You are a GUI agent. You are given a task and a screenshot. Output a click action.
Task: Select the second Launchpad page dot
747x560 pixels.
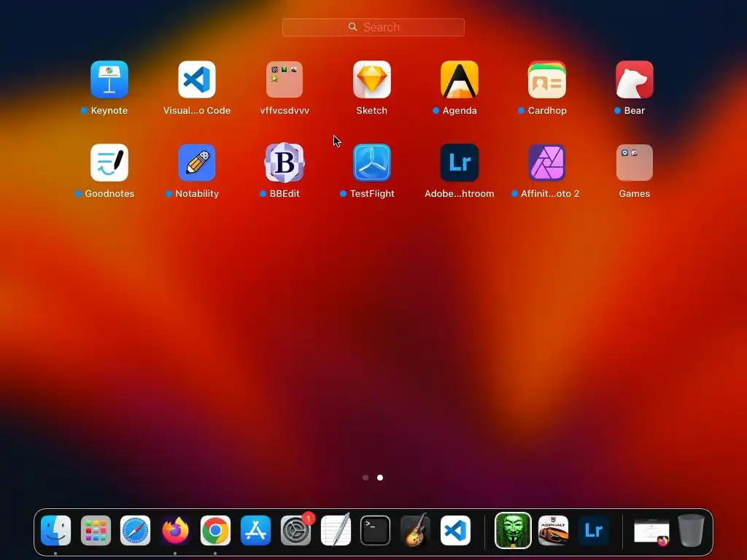(380, 478)
